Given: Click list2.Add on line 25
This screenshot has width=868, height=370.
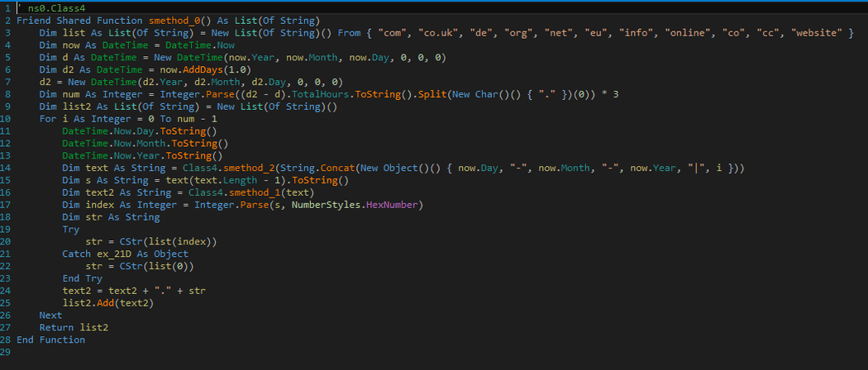Looking at the screenshot, I should coord(88,303).
